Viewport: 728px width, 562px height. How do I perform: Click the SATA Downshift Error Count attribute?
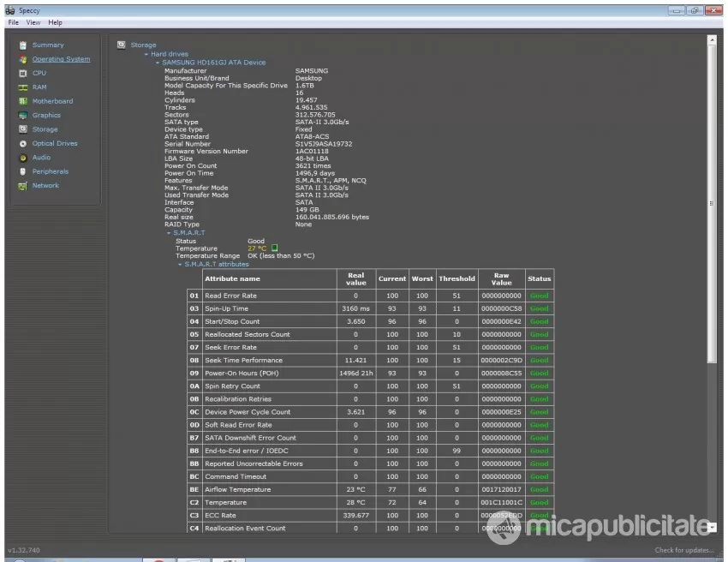pos(250,438)
